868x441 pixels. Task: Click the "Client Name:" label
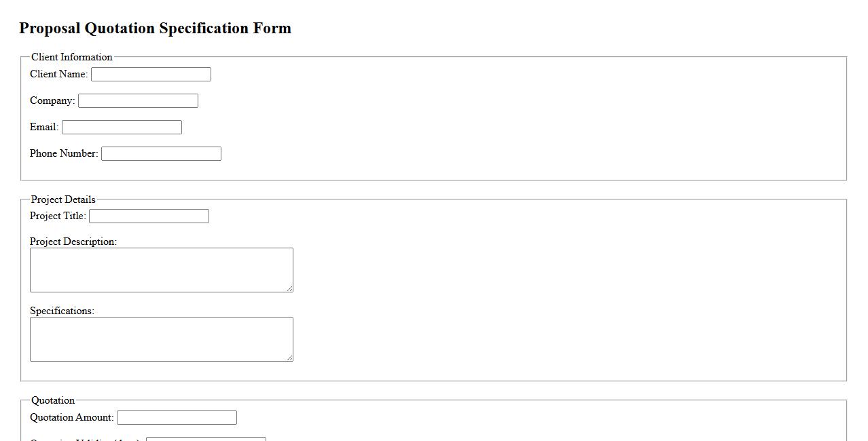pos(58,74)
